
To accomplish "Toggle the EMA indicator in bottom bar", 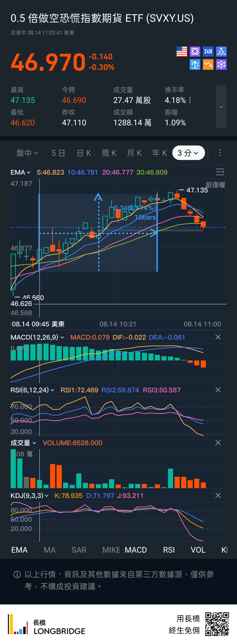I will click(19, 550).
